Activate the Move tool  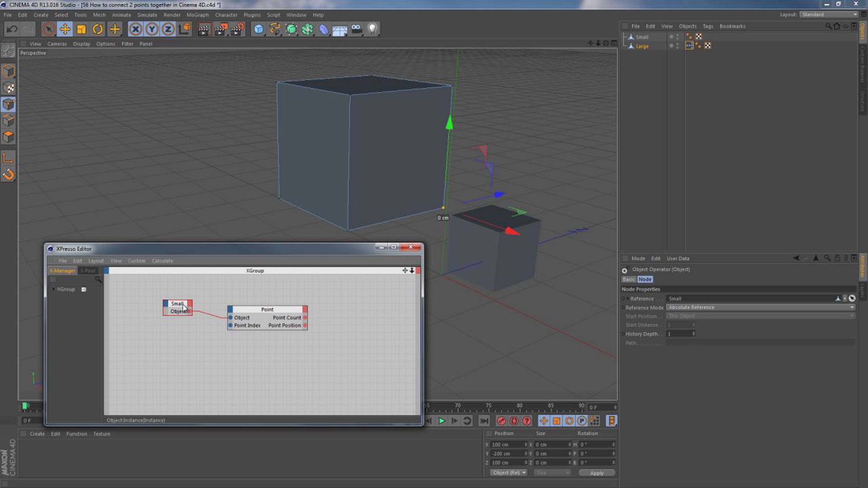65,29
